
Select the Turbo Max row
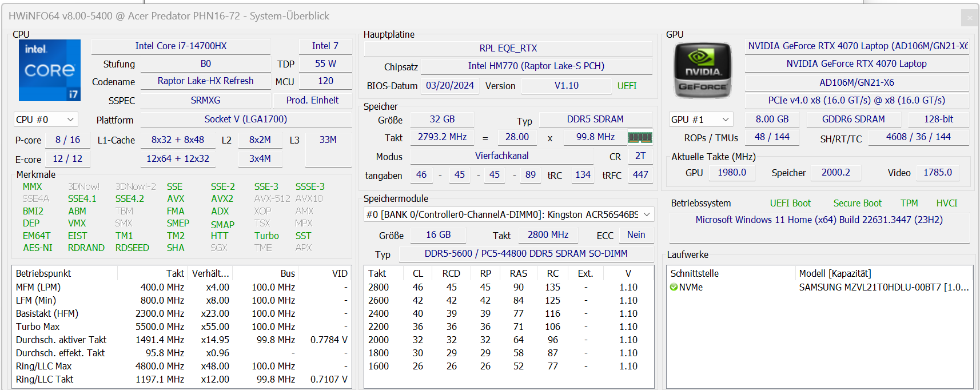point(182,327)
